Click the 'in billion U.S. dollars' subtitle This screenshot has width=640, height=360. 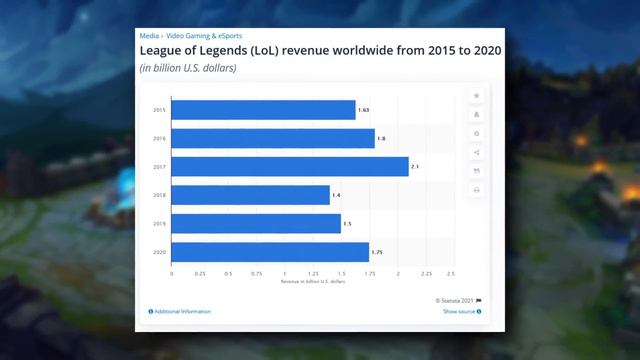pyautogui.click(x=188, y=68)
